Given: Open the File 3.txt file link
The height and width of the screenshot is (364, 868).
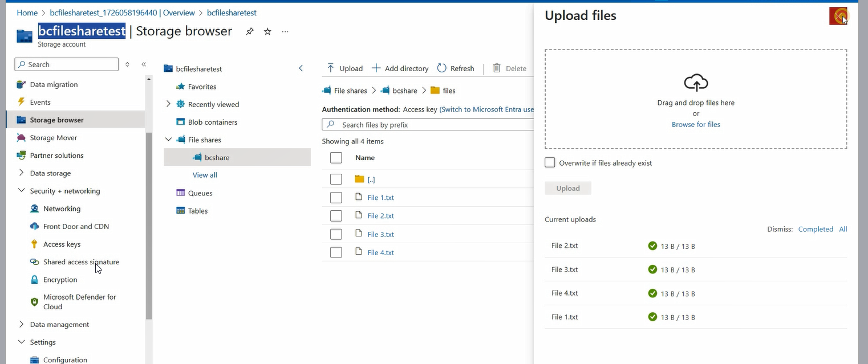Looking at the screenshot, I should [x=380, y=234].
